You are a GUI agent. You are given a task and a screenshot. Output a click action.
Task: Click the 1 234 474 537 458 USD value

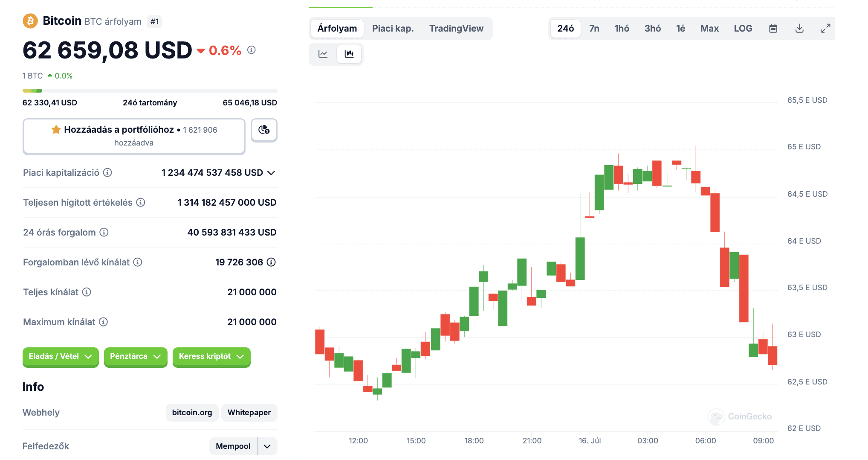click(x=212, y=173)
